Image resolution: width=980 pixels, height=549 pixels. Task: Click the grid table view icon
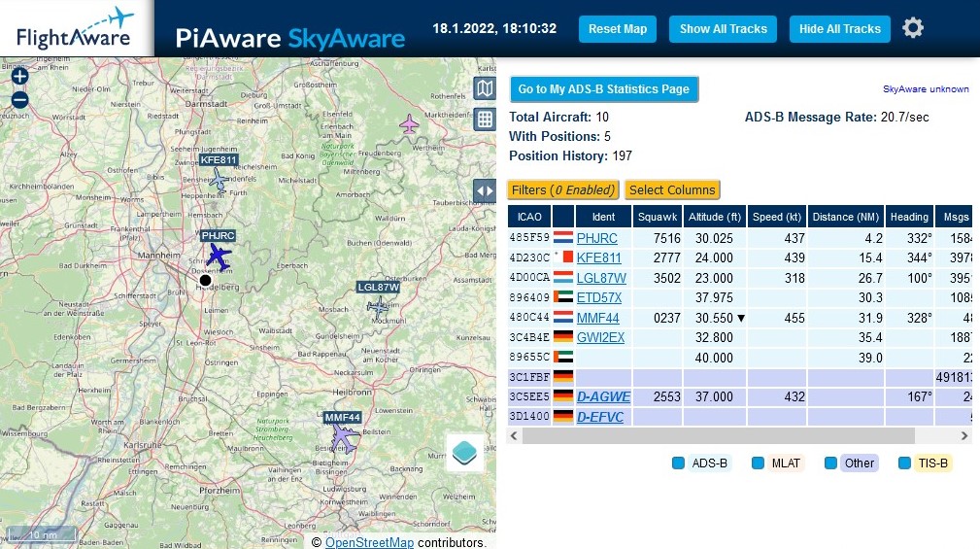click(x=484, y=120)
